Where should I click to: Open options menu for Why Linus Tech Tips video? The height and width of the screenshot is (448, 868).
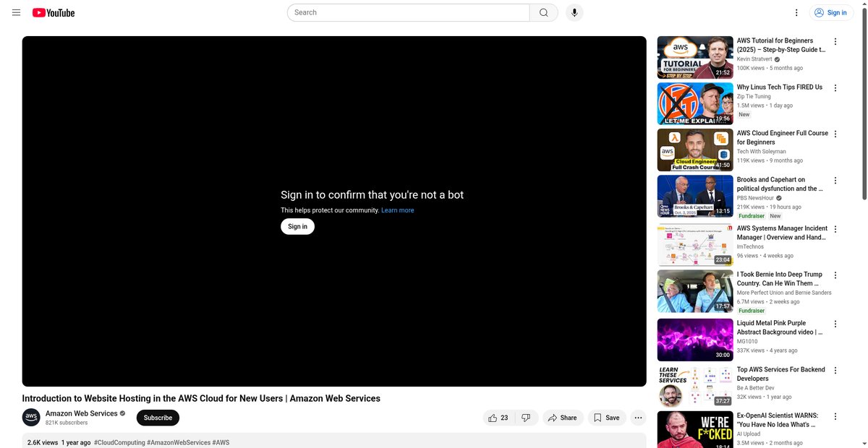click(835, 88)
